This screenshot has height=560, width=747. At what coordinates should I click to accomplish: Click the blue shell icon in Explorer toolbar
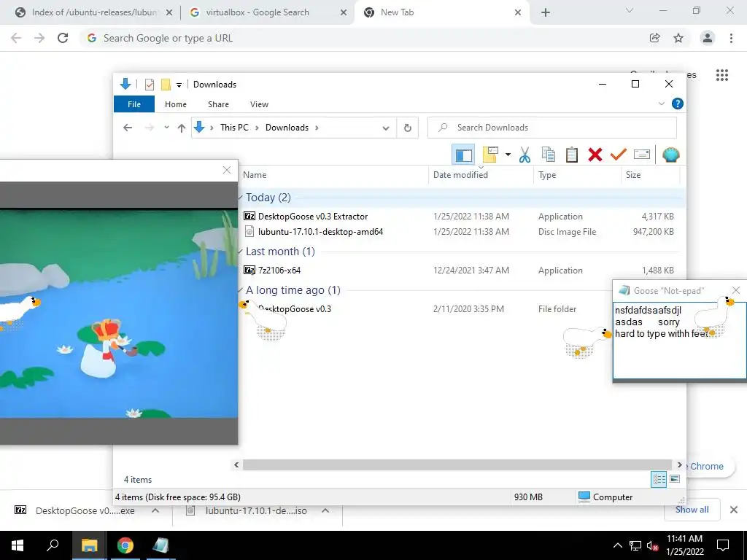coord(671,155)
